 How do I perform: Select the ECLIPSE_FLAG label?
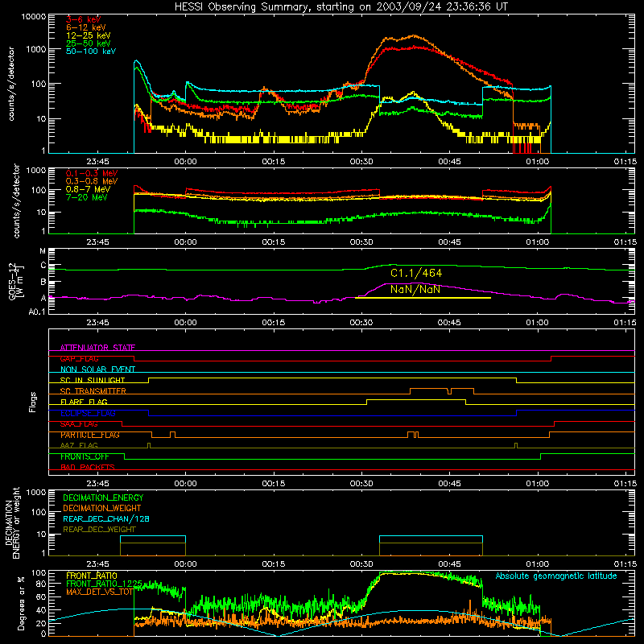(88, 413)
